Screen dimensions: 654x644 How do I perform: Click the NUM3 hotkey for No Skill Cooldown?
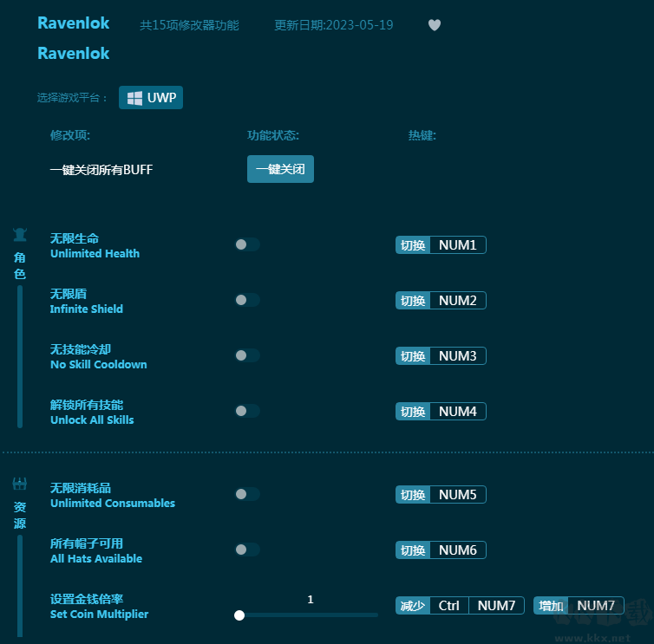click(x=458, y=355)
